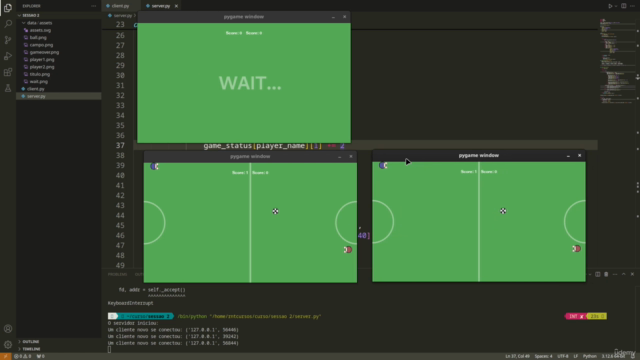Open the notifications bell in status bar

point(633,356)
